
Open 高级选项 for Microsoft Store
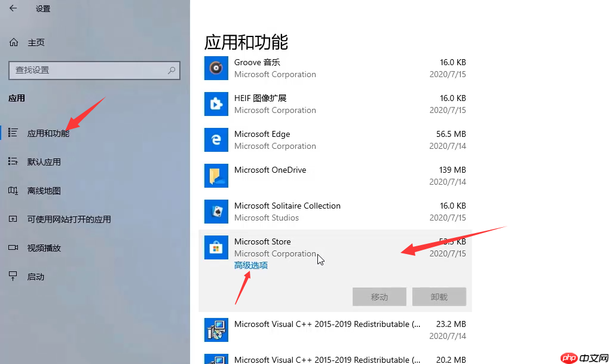tap(250, 265)
